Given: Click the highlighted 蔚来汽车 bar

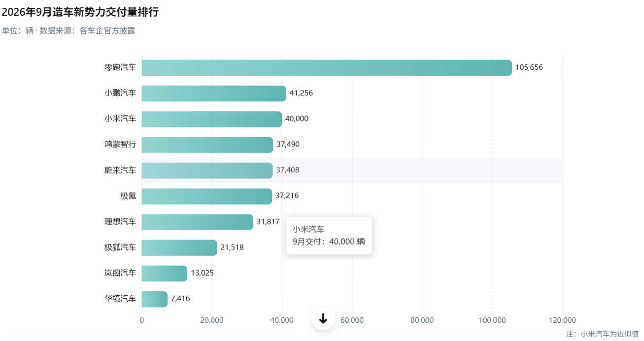Looking at the screenshot, I should (x=207, y=170).
